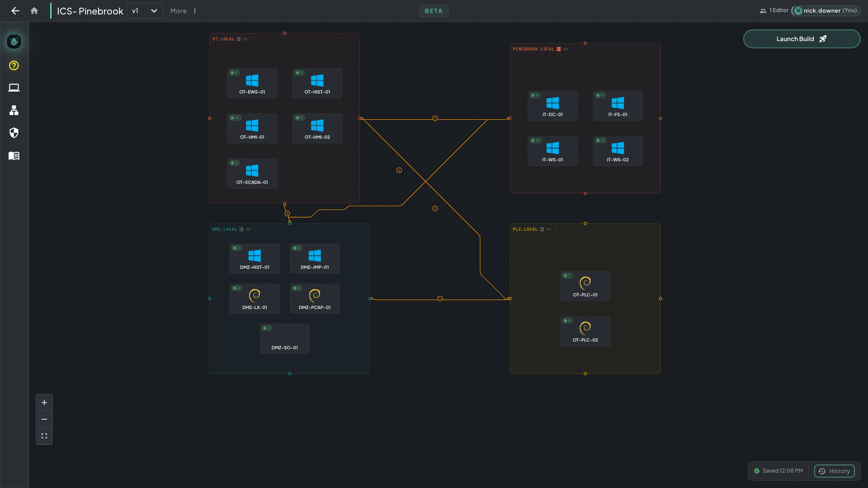Open the home page icon

point(34,11)
